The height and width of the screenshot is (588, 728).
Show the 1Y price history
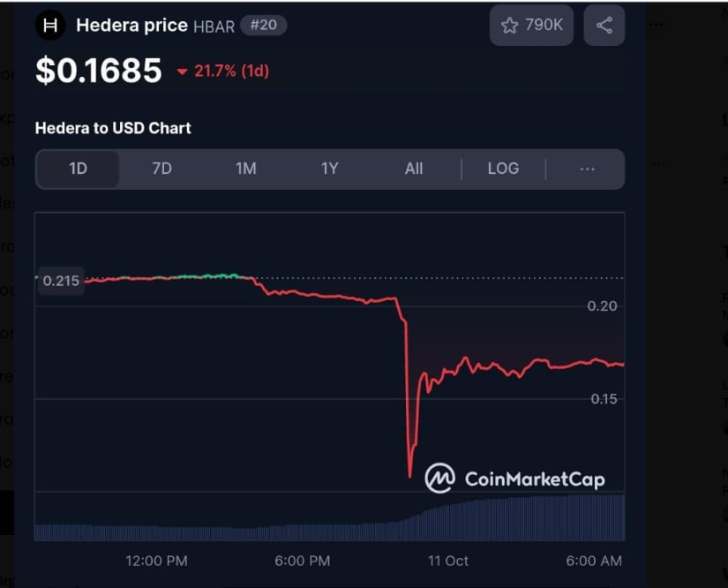pyautogui.click(x=329, y=169)
